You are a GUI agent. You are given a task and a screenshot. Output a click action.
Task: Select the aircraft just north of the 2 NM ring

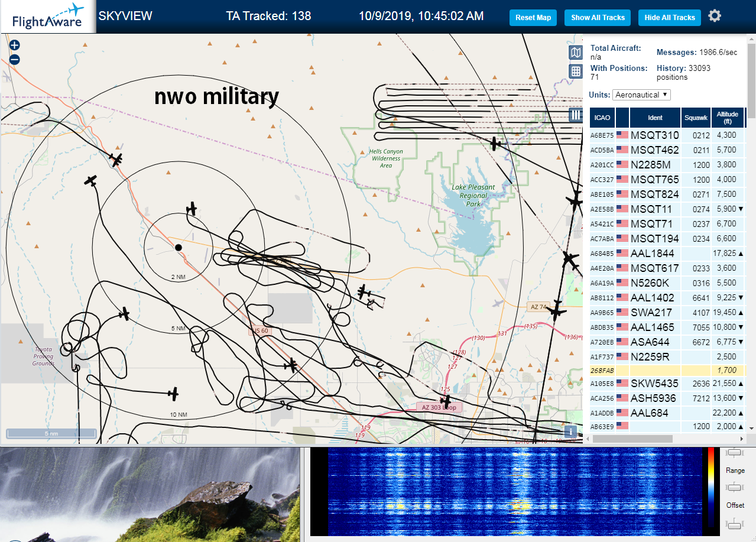(191, 209)
